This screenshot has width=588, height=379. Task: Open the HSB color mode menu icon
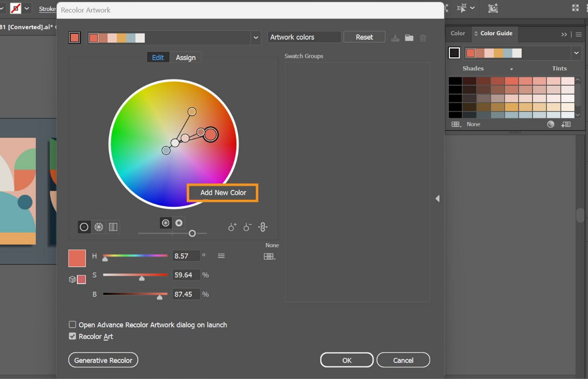tap(221, 256)
